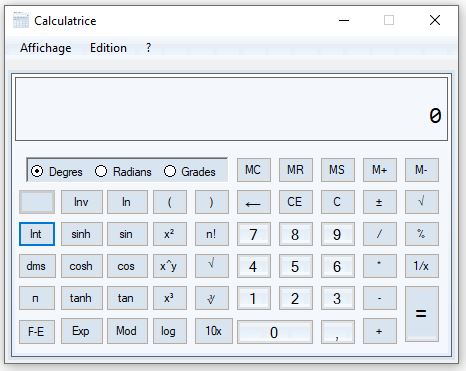466x371 pixels.
Task: Click the subtraction - button
Action: [380, 298]
